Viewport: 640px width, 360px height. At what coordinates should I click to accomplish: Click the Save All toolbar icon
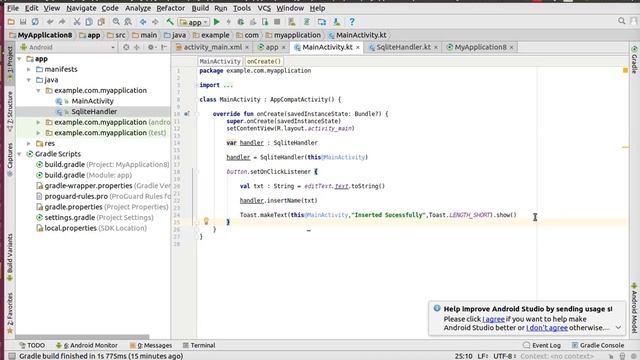point(23,22)
